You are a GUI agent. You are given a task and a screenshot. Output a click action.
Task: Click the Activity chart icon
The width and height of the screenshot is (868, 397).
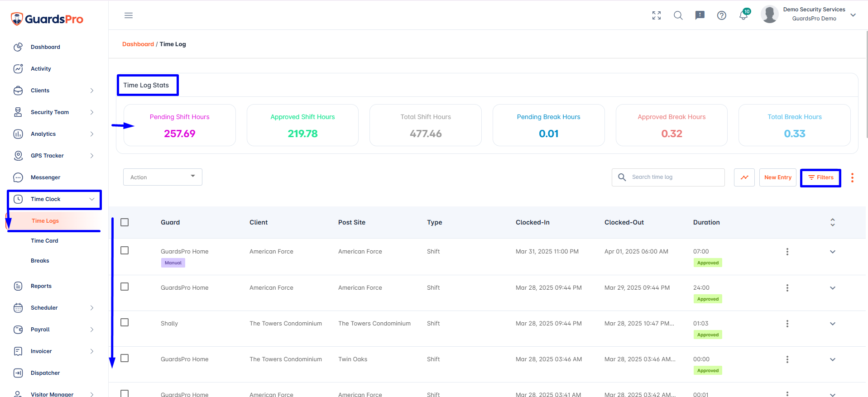coord(18,69)
